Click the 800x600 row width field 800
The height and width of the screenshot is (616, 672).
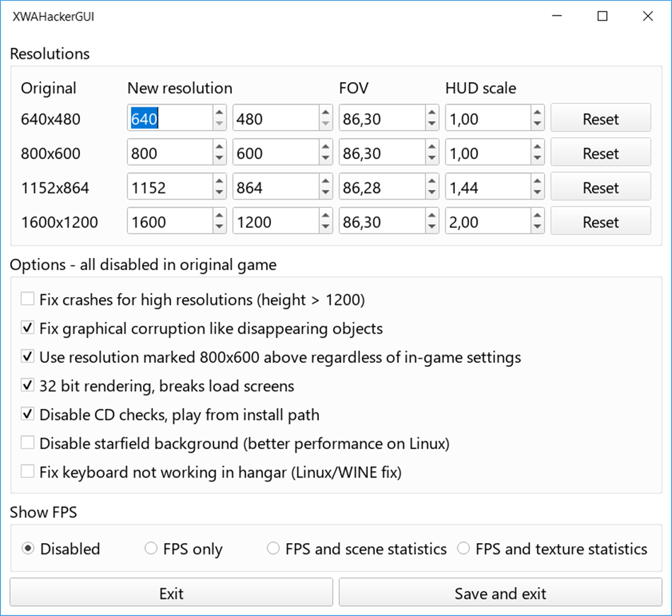click(x=170, y=152)
